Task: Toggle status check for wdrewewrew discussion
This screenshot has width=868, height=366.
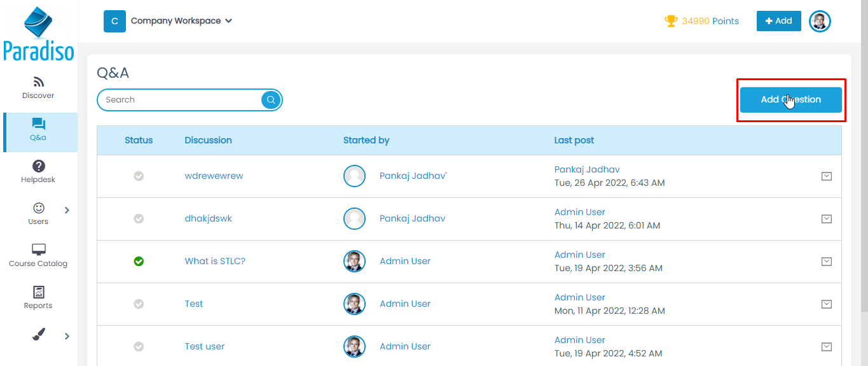Action: [x=139, y=176]
